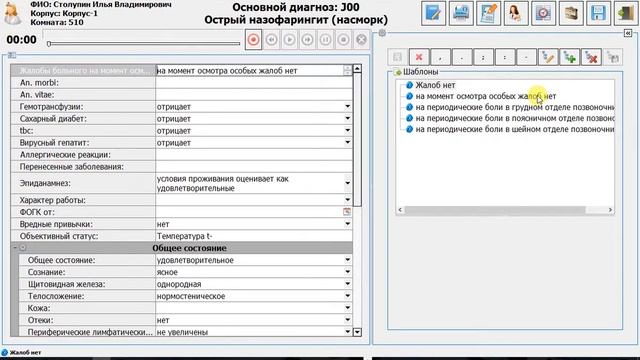
Task: Click the pause playback button
Action: 325,40
